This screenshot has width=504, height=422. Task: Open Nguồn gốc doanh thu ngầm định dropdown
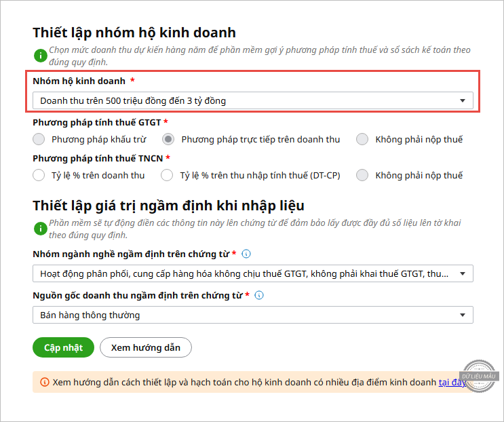tap(252, 315)
